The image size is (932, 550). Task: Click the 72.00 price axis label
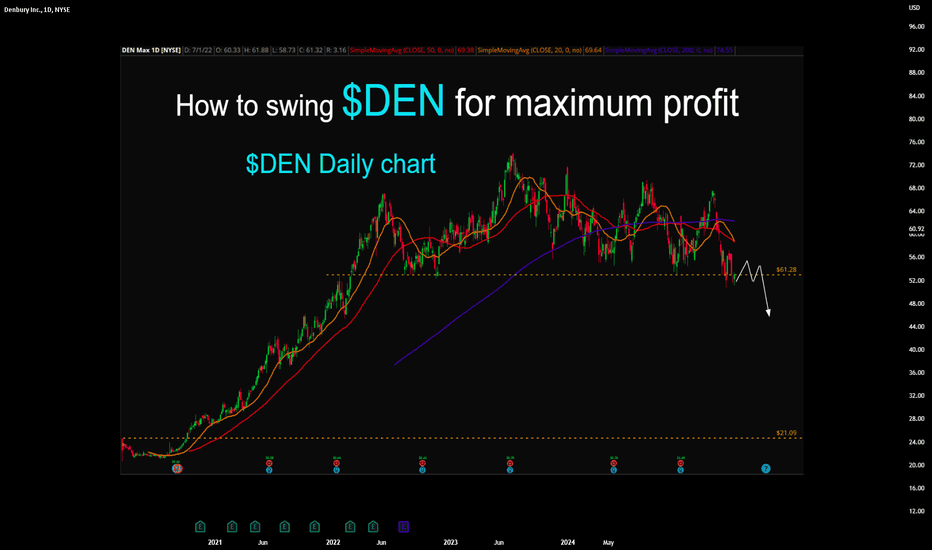point(917,165)
